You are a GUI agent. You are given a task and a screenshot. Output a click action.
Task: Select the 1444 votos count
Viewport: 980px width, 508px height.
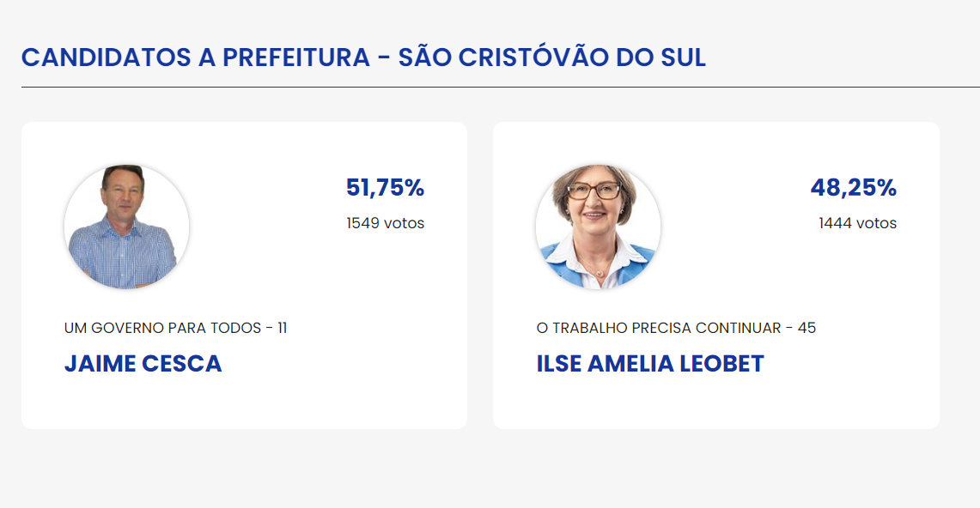(x=857, y=223)
